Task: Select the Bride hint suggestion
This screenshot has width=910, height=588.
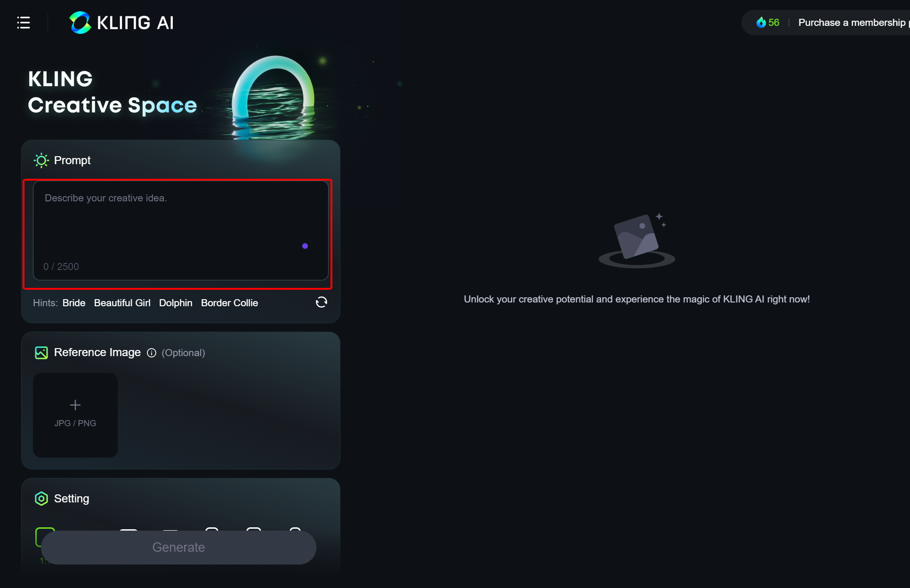Action: pos(74,303)
